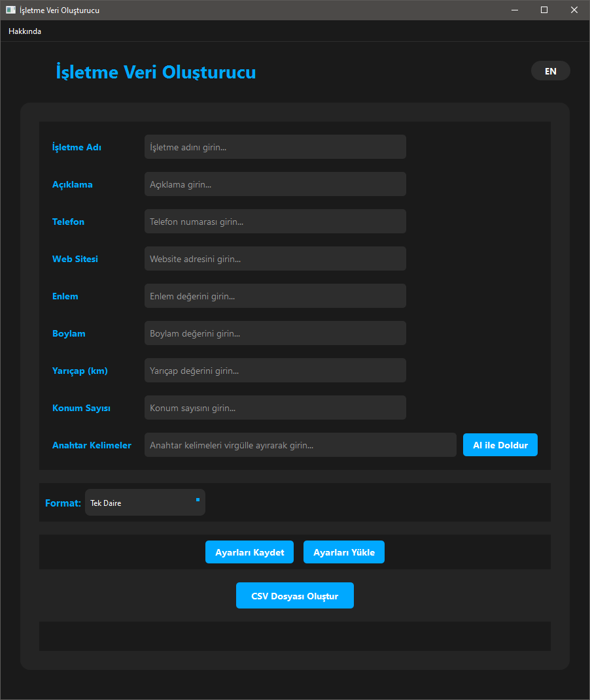Select the Telefon input box
The image size is (590, 700).
(275, 222)
